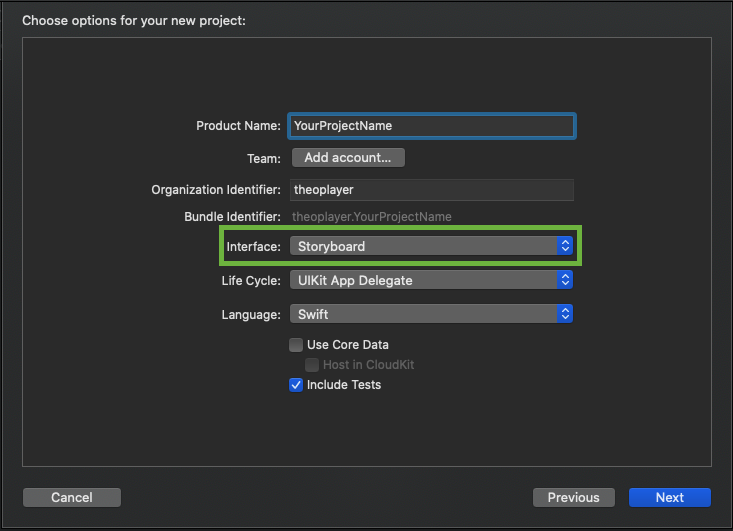Proceed by clicking the Next button
Screen dimensions: 733x531
click(x=669, y=497)
